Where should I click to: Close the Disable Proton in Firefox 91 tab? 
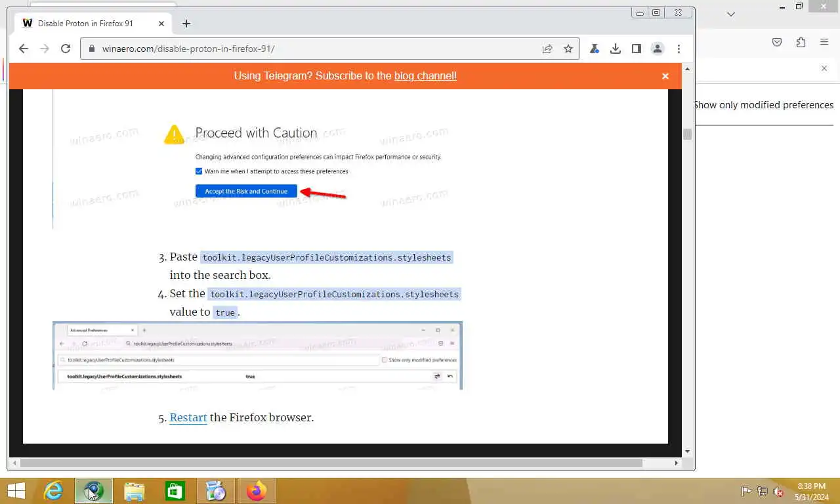161,23
